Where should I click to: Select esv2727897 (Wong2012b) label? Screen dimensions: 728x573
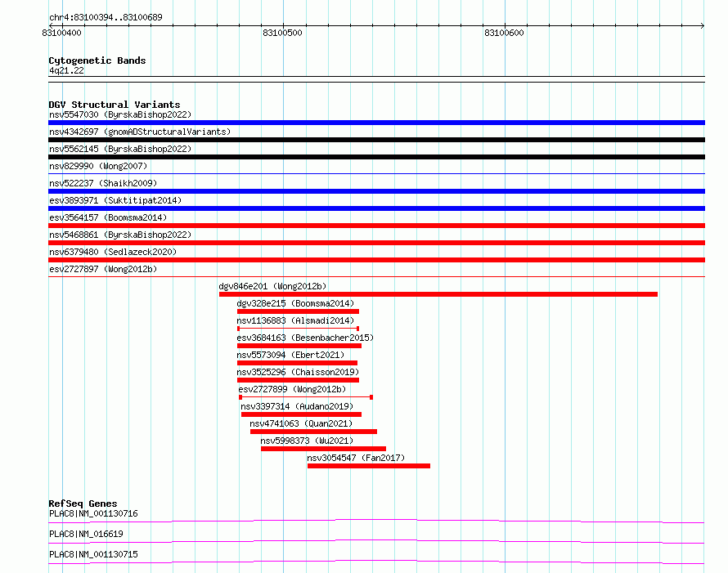click(x=103, y=269)
